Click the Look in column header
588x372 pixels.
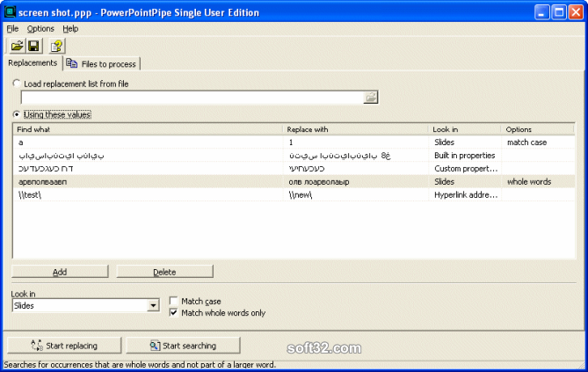click(x=465, y=129)
